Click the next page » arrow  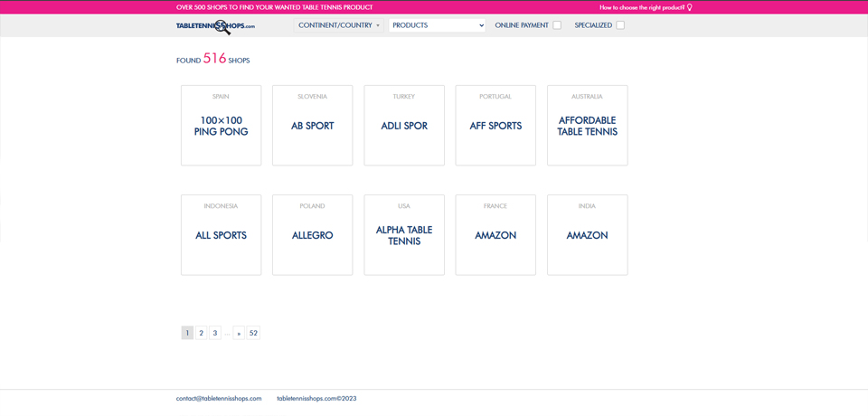(x=239, y=333)
